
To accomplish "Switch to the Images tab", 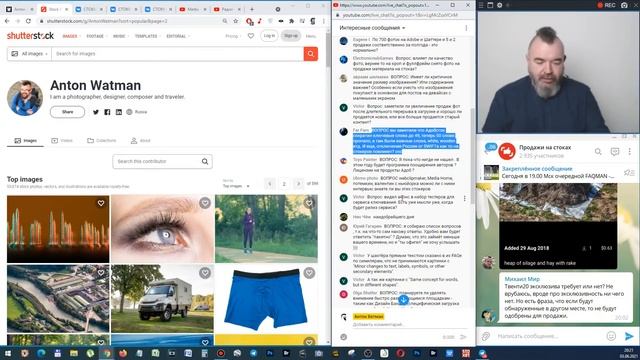I will 25,141.
